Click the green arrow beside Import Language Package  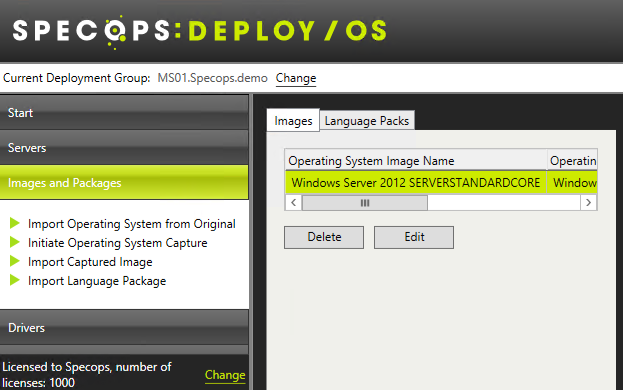15,280
